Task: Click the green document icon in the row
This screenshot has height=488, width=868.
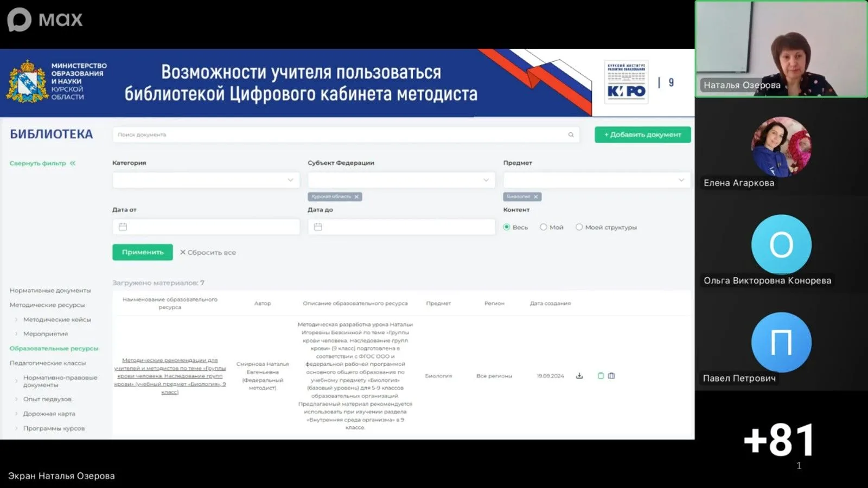Action: click(x=601, y=376)
